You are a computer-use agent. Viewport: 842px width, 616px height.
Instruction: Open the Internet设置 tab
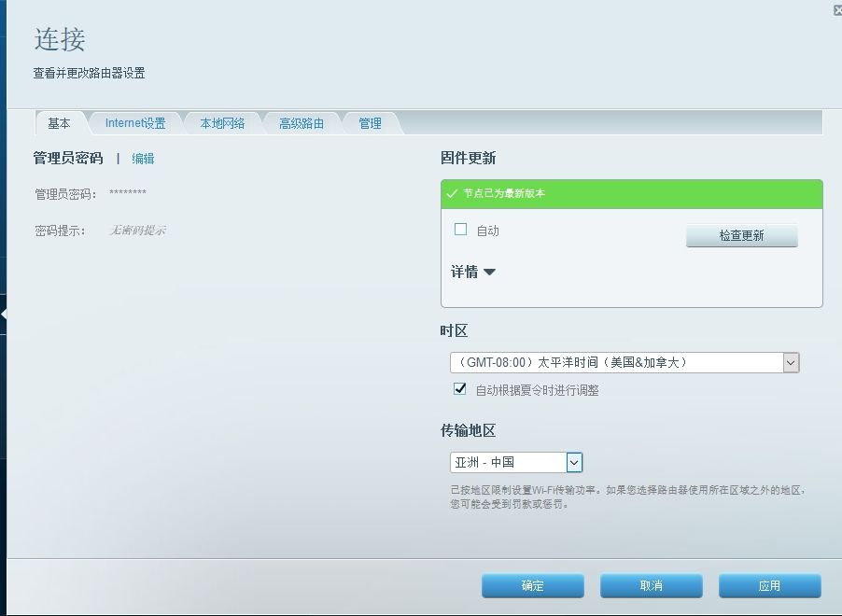tap(134, 123)
